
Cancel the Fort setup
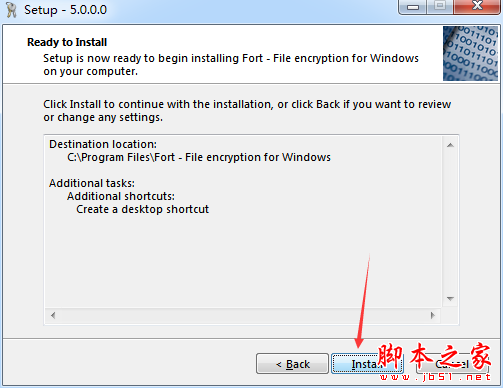[452, 364]
